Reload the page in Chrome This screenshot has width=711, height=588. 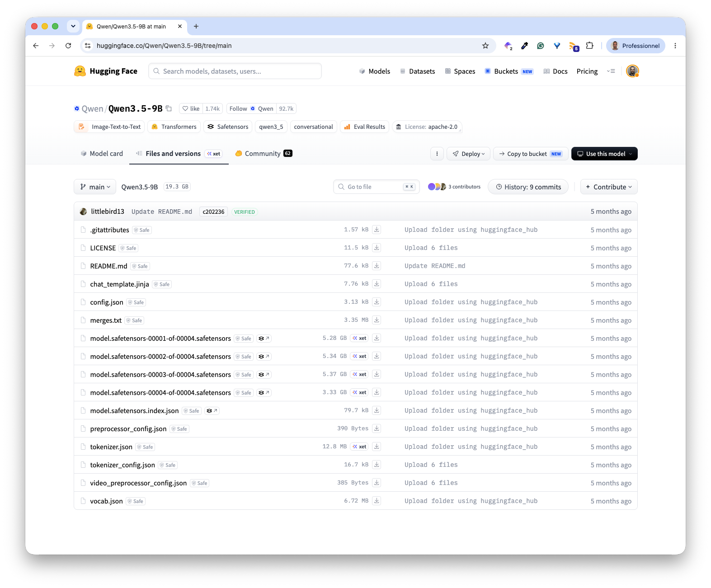68,46
